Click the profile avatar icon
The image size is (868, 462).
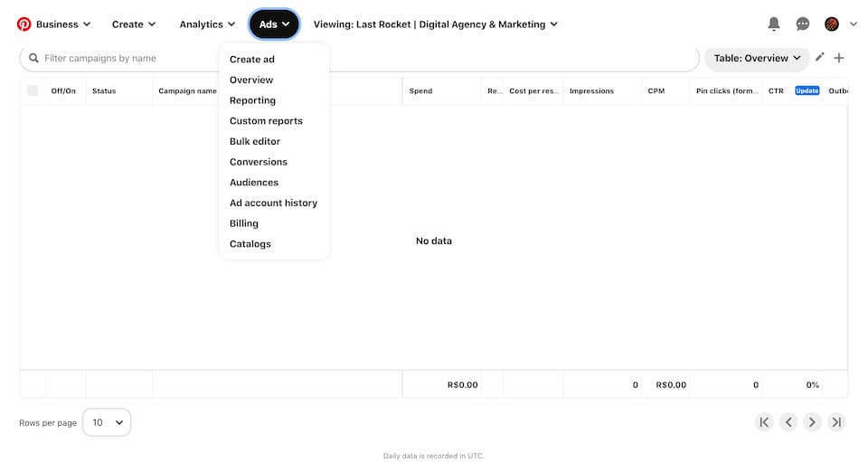832,24
